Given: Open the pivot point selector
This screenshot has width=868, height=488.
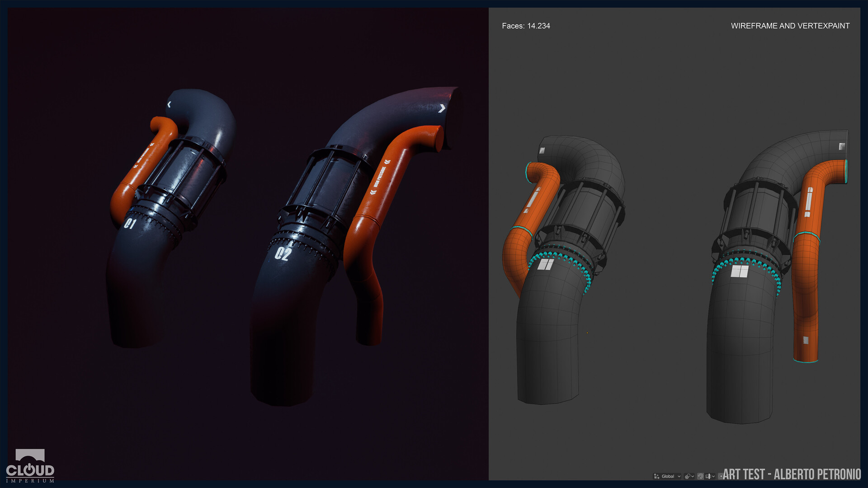Looking at the screenshot, I should coord(689,476).
